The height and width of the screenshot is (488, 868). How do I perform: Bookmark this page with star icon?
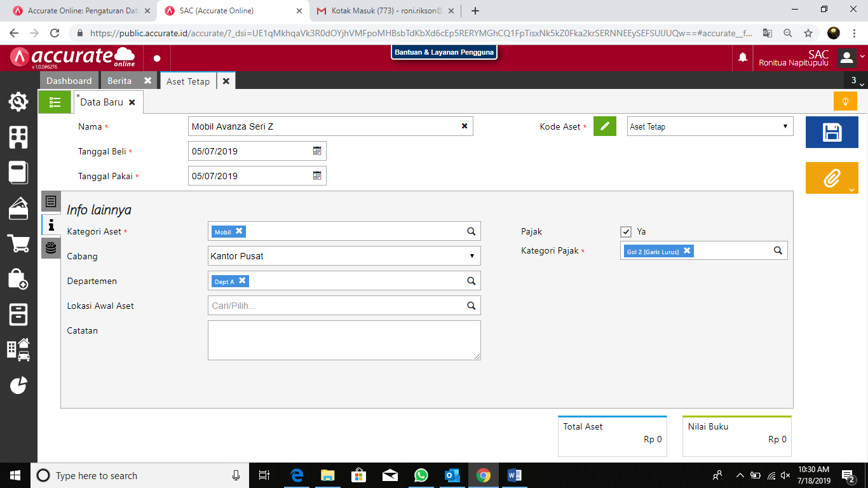(808, 33)
